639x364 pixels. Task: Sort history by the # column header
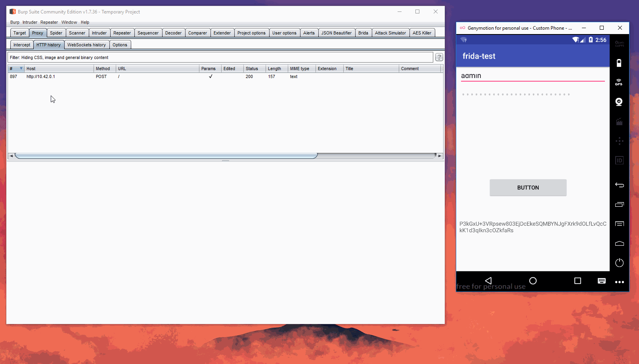click(x=16, y=69)
